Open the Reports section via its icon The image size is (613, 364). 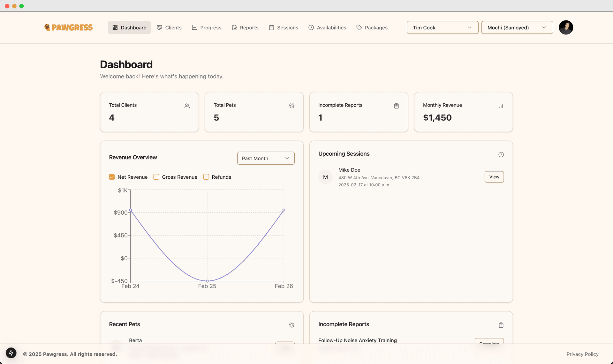234,27
